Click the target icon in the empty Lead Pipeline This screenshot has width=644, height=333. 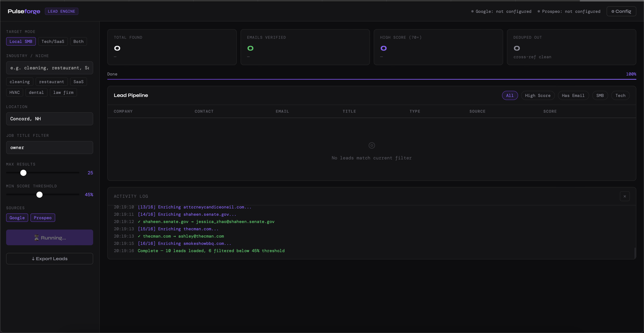(371, 145)
